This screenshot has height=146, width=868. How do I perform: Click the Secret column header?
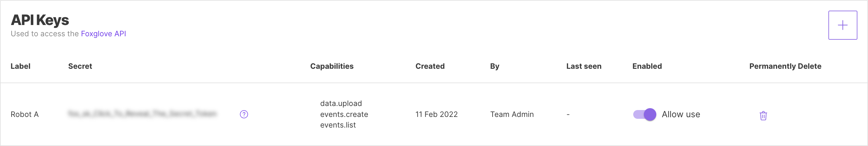(x=80, y=66)
